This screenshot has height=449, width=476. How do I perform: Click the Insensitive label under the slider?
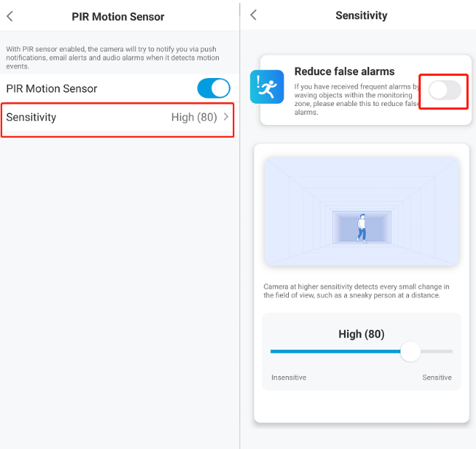[289, 378]
